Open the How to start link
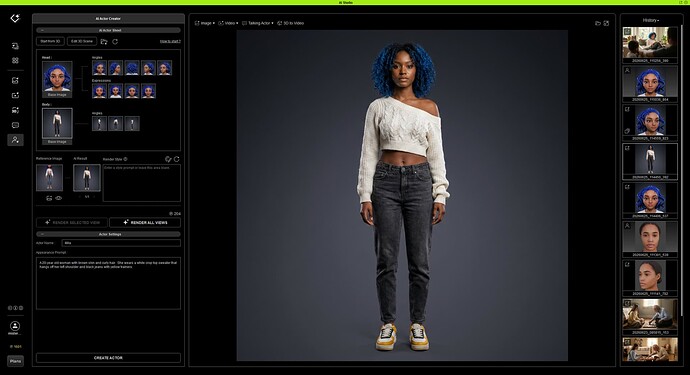Screen dimensions: 690x375 click(x=170, y=41)
